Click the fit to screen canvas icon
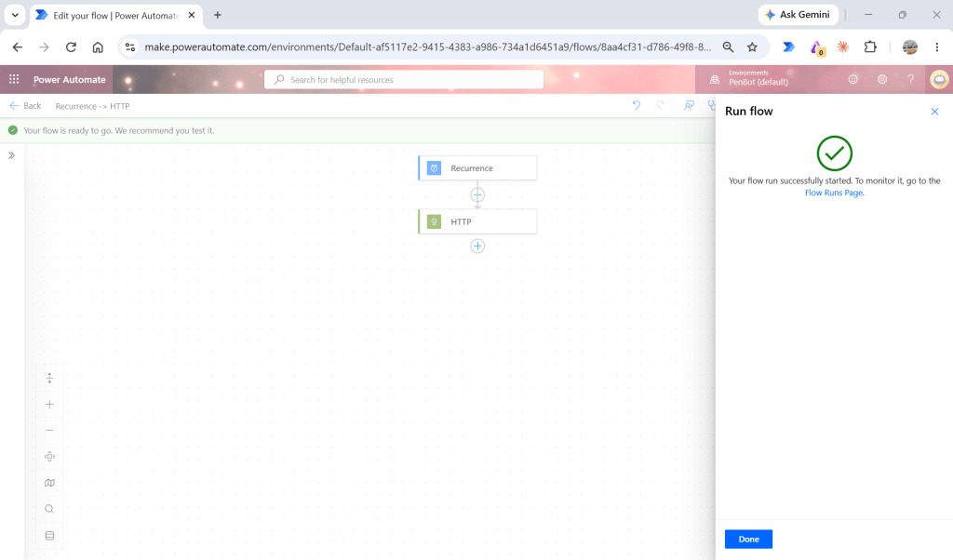953x560 pixels. 50,457
